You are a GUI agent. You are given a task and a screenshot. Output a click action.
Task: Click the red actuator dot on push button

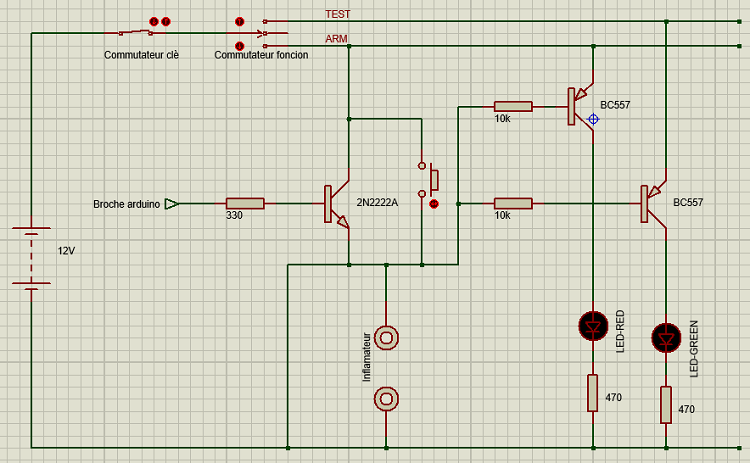(x=434, y=204)
